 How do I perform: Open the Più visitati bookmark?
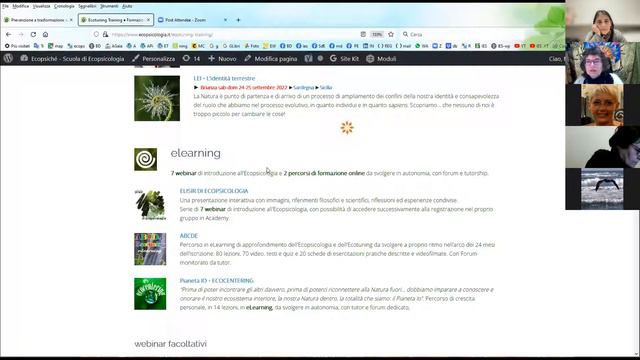tap(17, 46)
